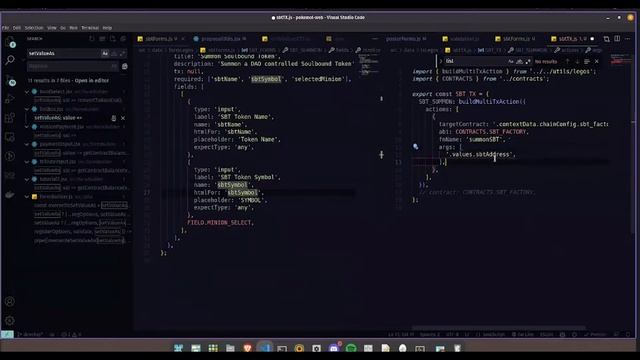
Task: Open the Run and Debug view
Action: click(10, 99)
